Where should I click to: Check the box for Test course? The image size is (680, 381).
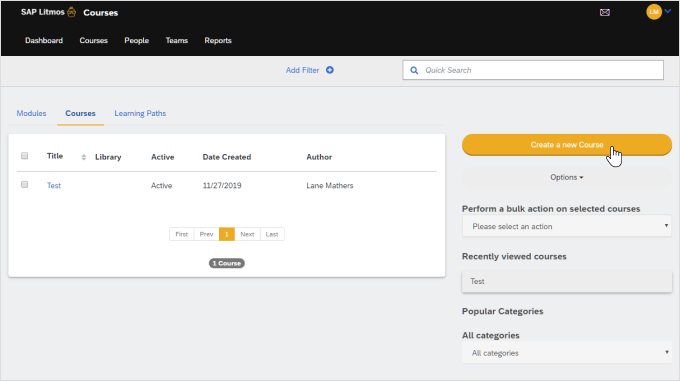pos(25,185)
